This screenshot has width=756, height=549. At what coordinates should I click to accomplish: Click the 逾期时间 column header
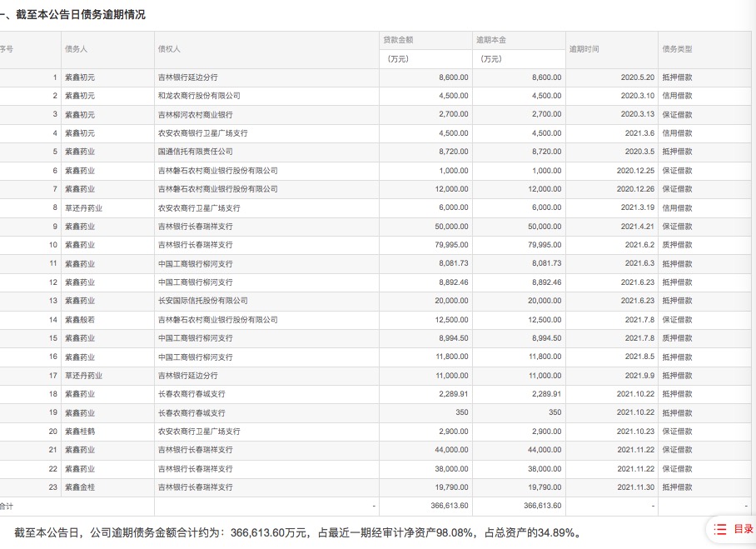click(x=584, y=49)
